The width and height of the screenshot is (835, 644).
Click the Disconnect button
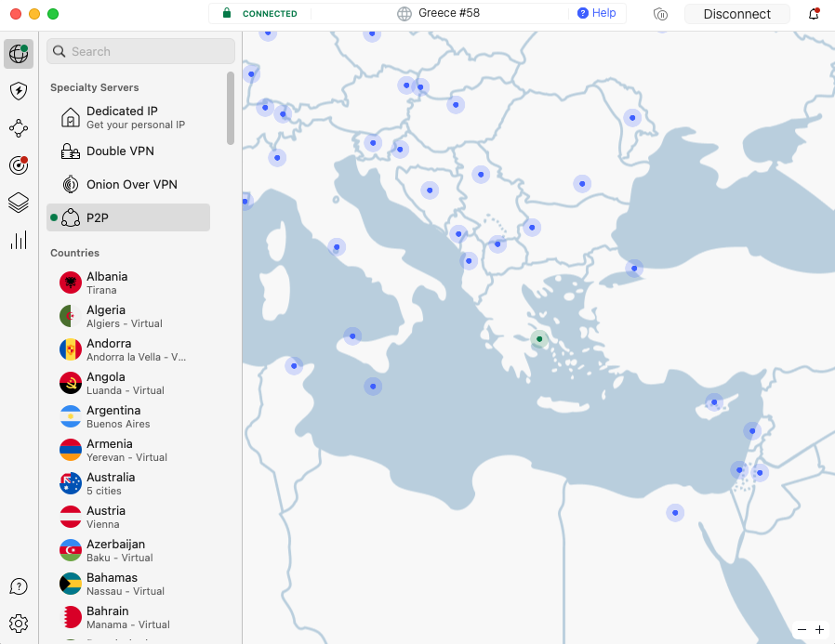(737, 14)
